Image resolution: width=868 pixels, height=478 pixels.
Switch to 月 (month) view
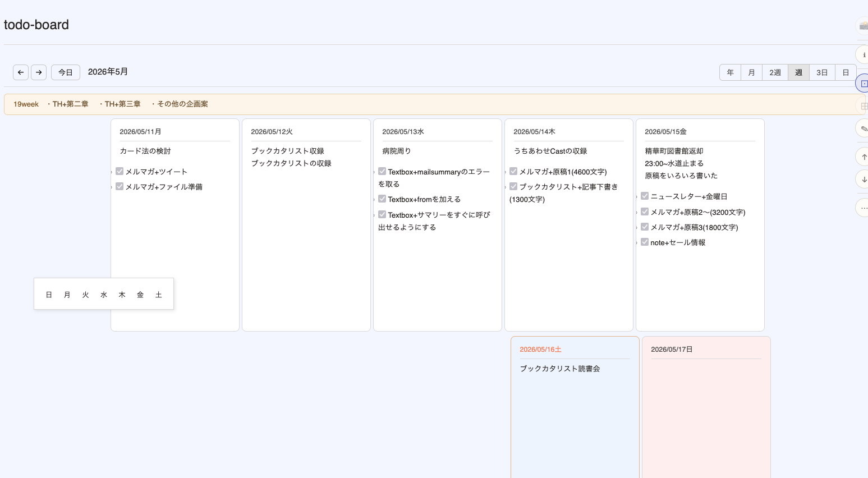coord(751,72)
